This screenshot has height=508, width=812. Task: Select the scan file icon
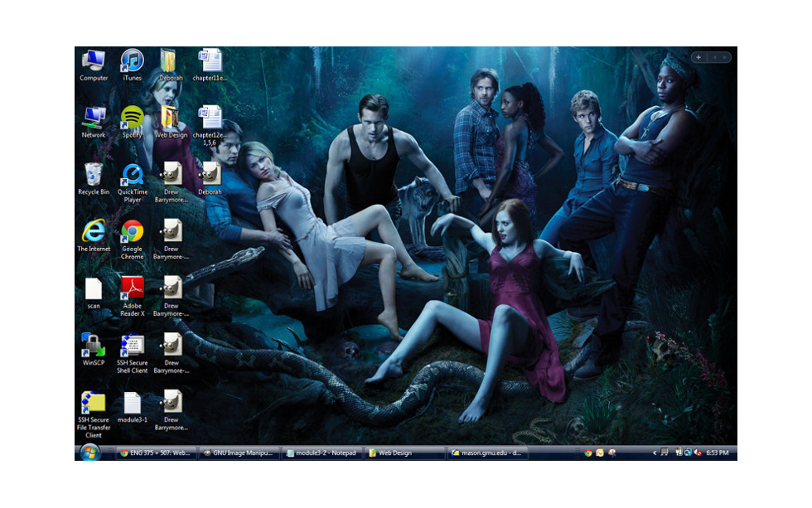pos(94,293)
